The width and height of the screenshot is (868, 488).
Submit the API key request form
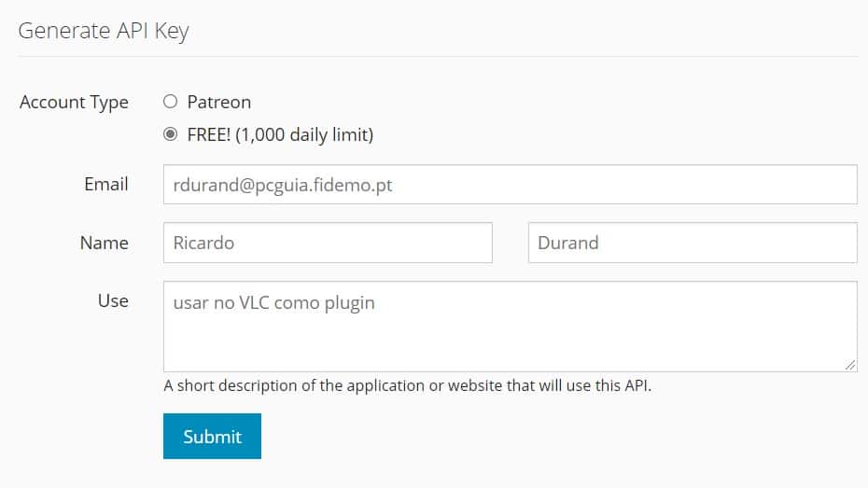(212, 436)
